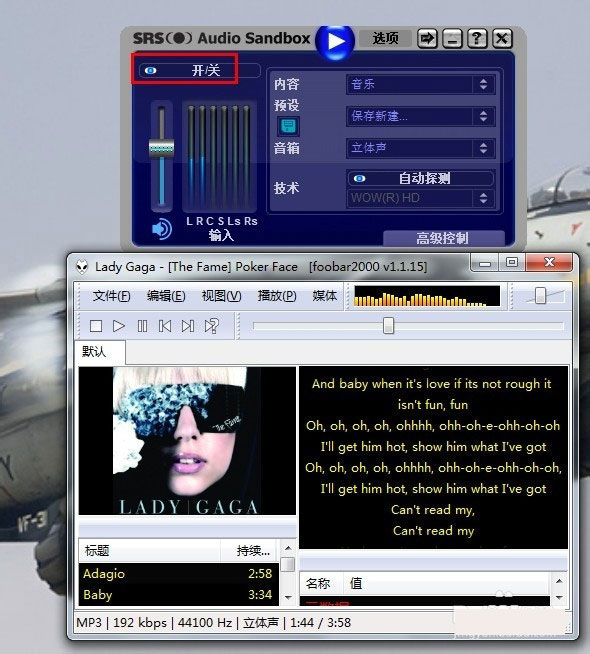Viewport: 590px width, 654px height.
Task: Click the foobar2000 volume slider knob
Action: [x=540, y=295]
